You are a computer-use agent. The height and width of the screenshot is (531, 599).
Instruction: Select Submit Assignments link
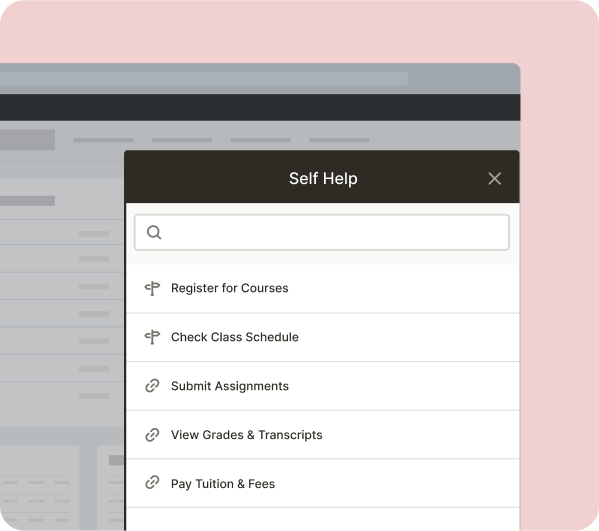coord(323,386)
